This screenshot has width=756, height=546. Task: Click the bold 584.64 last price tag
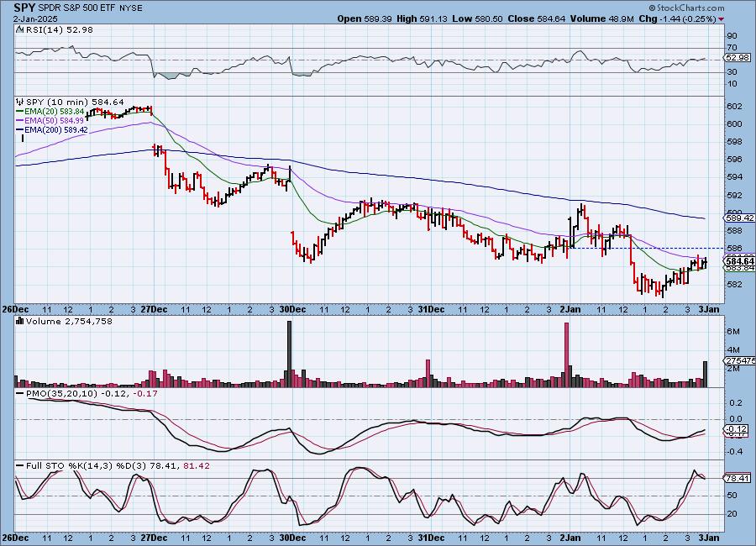(x=739, y=261)
